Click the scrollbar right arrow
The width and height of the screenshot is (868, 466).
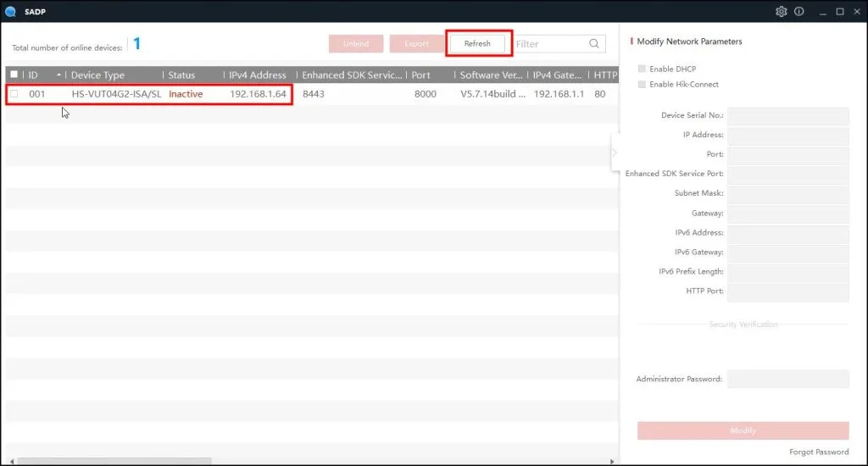(x=612, y=461)
